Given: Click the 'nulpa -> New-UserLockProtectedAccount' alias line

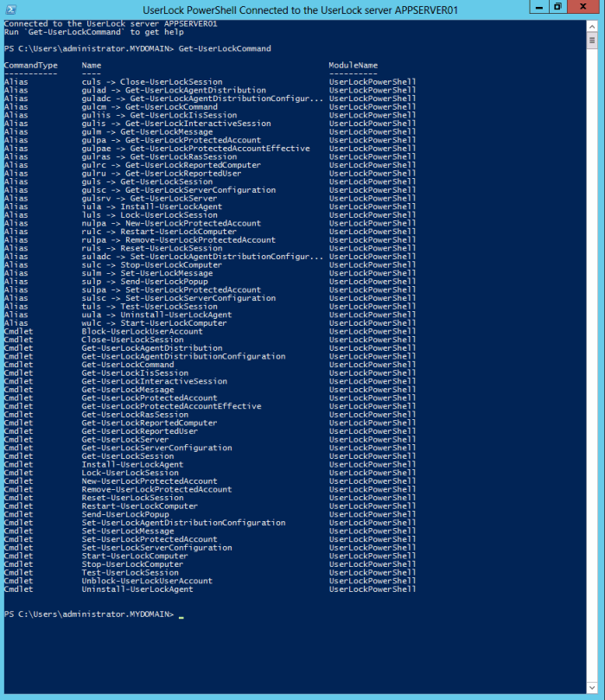Looking at the screenshot, I should [171, 223].
